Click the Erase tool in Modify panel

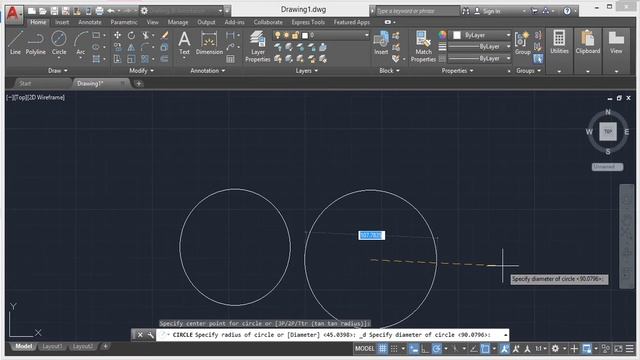tap(164, 36)
